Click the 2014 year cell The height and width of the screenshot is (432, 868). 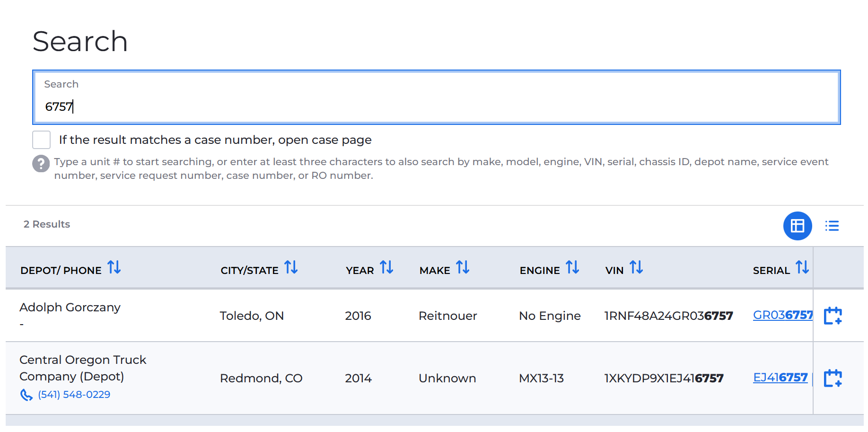tap(358, 378)
